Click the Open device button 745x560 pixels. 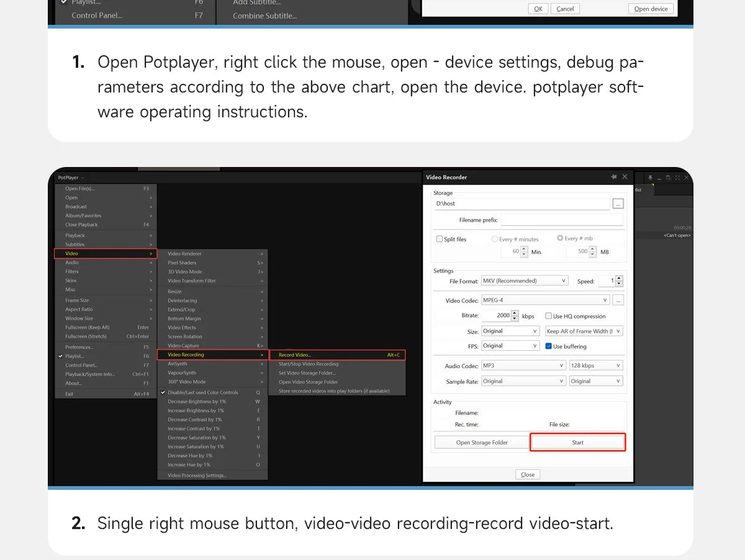(651, 9)
